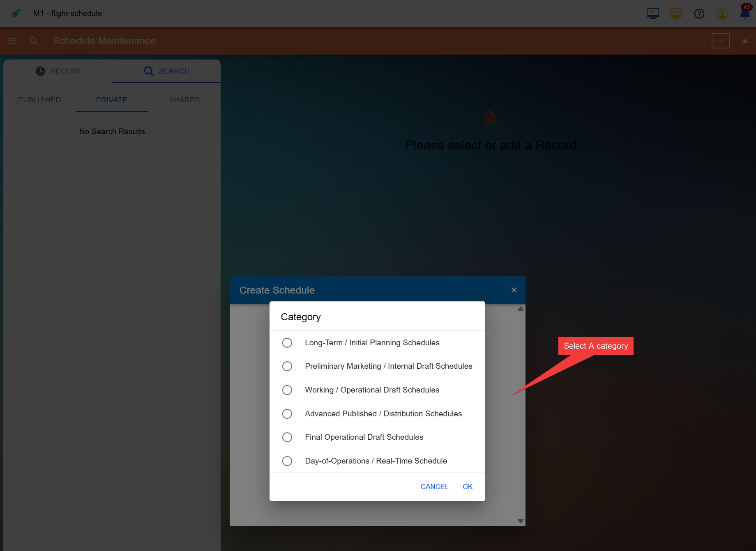Collapse header using the up arrow
The width and height of the screenshot is (756, 551).
tap(745, 41)
